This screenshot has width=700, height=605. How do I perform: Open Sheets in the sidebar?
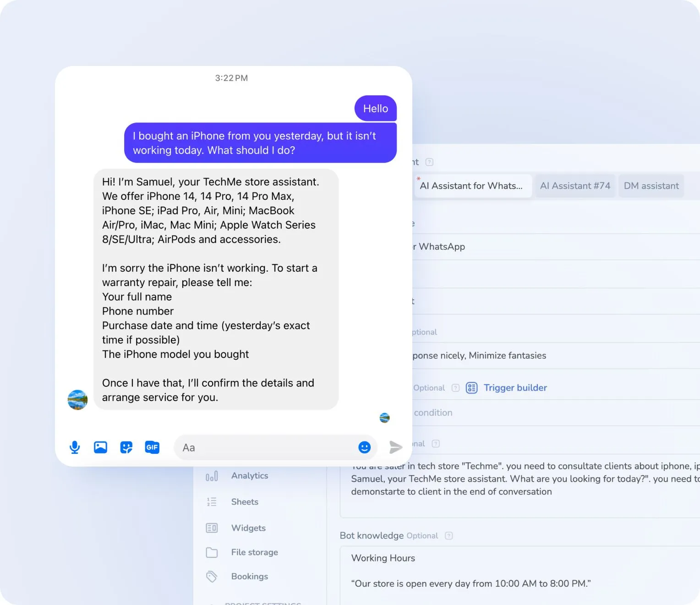[x=245, y=502]
